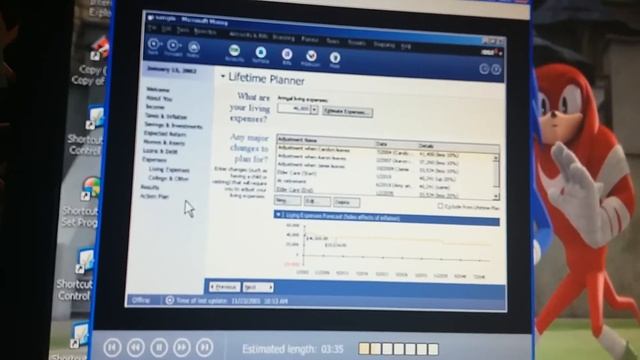Click the Previous button

[x=224, y=287]
